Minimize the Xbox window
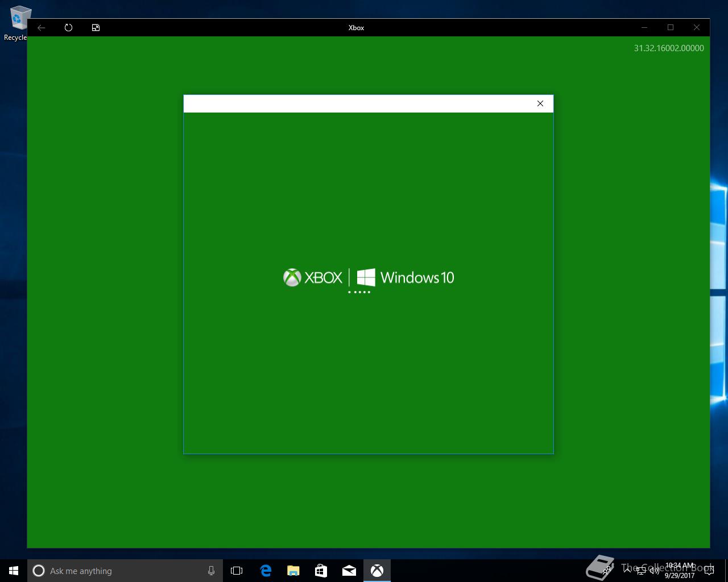 tap(644, 27)
